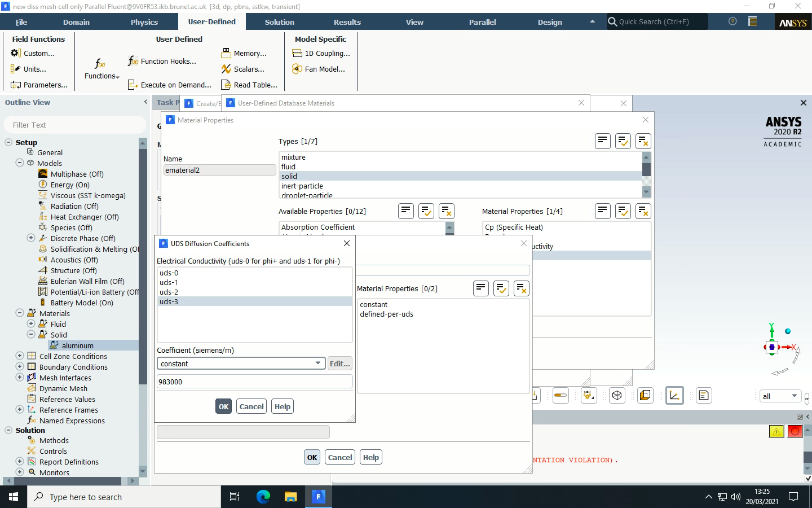This screenshot has width=812, height=508.
Task: Expand the Fluid materials node
Action: point(31,323)
